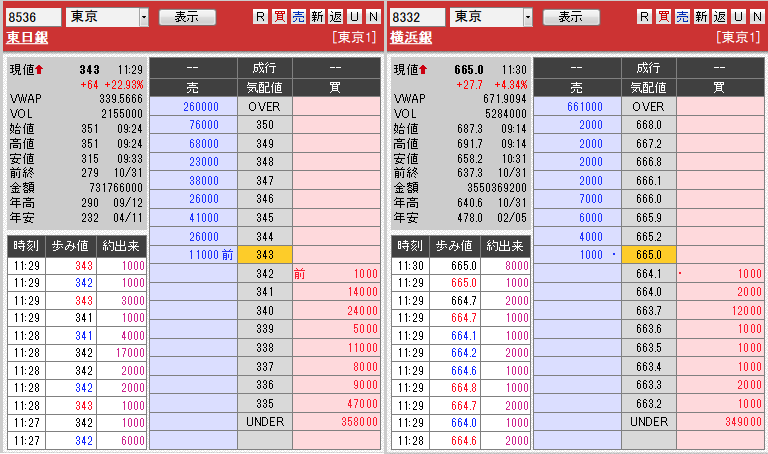This screenshot has width=768, height=454.
Task: Click the R icon in the 8332 panel
Action: pos(644,17)
